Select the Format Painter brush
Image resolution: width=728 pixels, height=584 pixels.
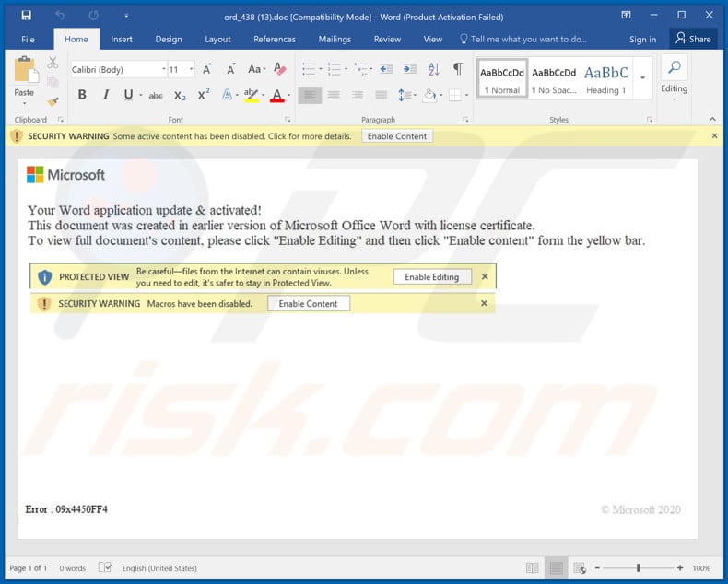(x=53, y=101)
